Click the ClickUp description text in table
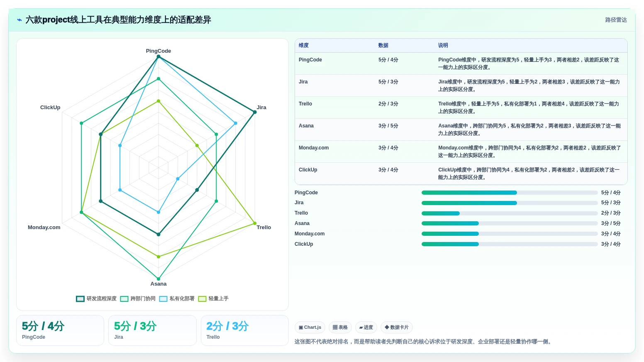 click(x=529, y=174)
